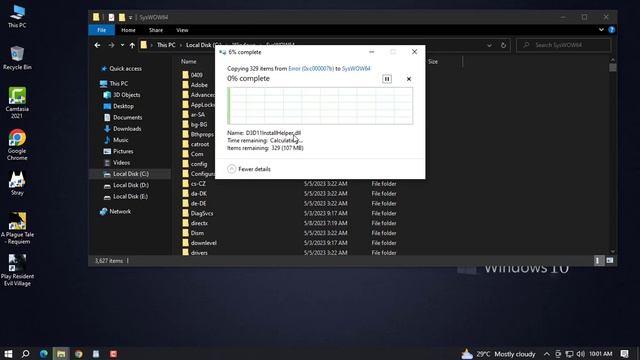Select A Plague Tale Requiem shortcut
This screenshot has height=360, width=640.
(x=17, y=228)
